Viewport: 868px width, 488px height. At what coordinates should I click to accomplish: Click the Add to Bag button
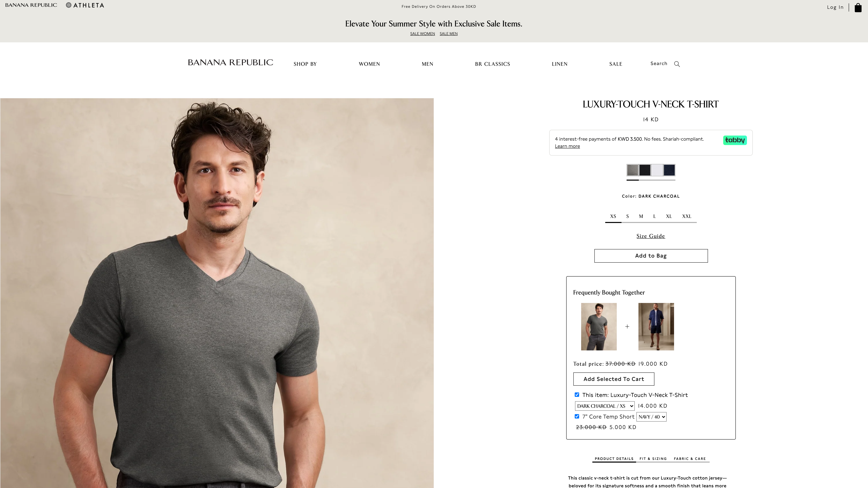tap(651, 256)
